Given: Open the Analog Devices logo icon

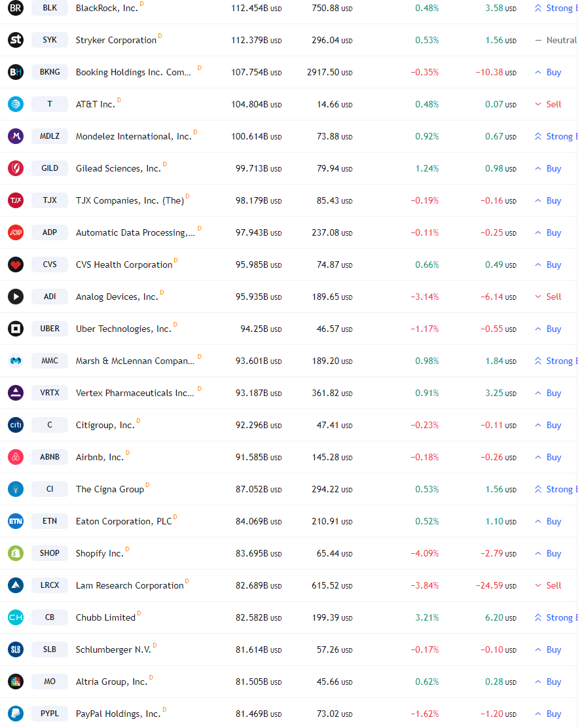Looking at the screenshot, I should coord(16,296).
